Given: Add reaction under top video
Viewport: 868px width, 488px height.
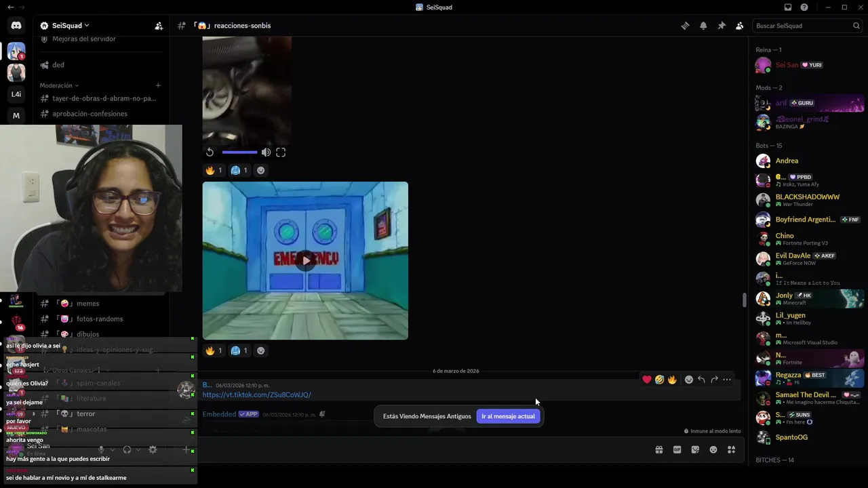Looking at the screenshot, I should pos(261,170).
